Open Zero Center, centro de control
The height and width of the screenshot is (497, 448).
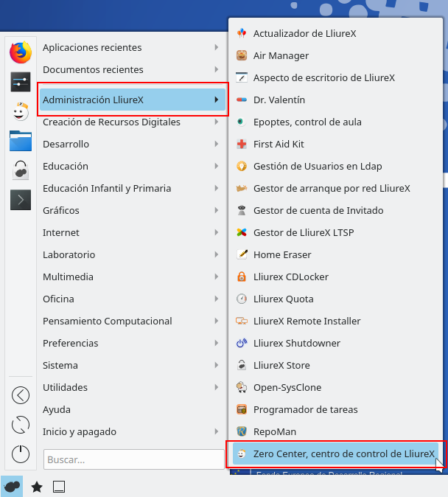pyautogui.click(x=343, y=453)
